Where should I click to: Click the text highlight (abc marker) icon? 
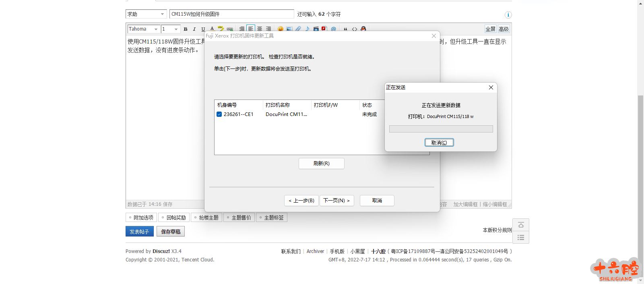tap(221, 29)
